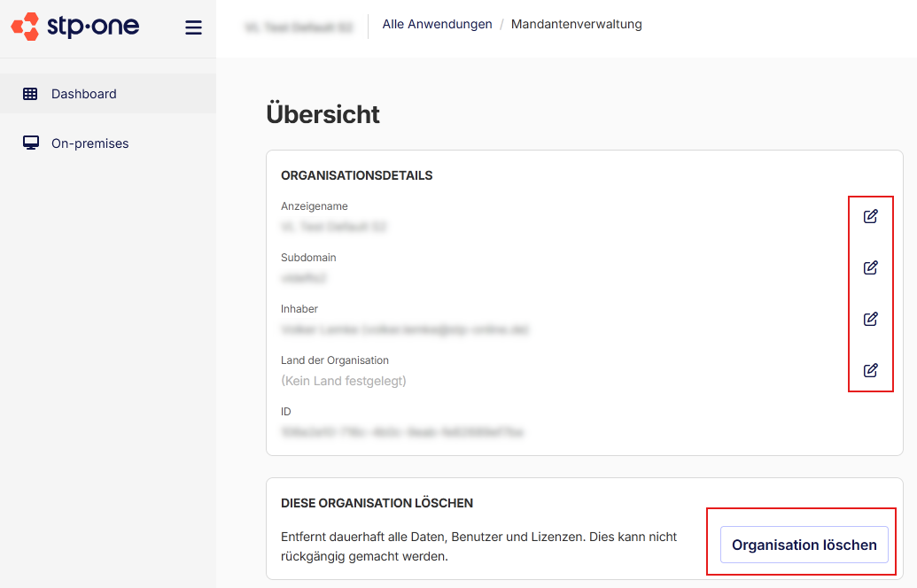Open On-premises in the sidebar
Viewport: 917px width, 588px height.
point(108,143)
